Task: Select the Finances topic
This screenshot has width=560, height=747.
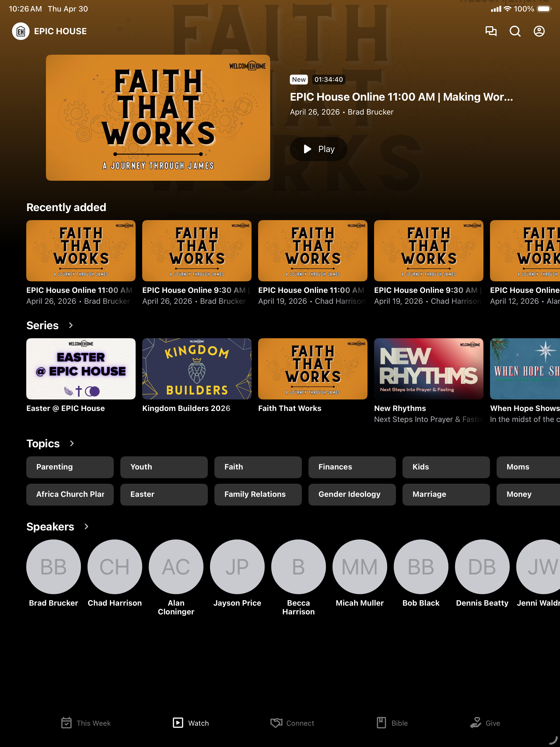Action: click(x=352, y=467)
